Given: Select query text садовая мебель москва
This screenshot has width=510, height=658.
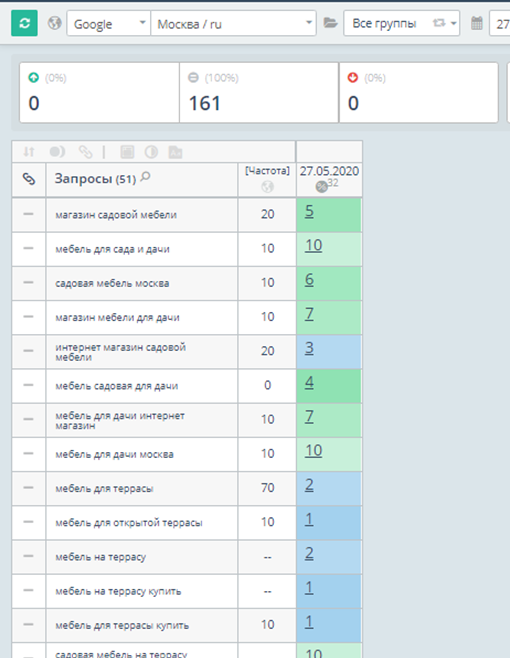Looking at the screenshot, I should pos(112,283).
